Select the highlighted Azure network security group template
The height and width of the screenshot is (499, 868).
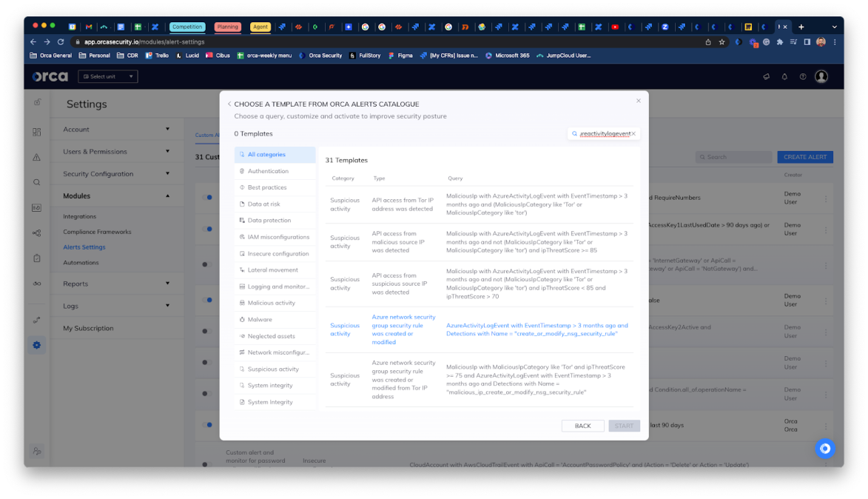click(x=480, y=329)
